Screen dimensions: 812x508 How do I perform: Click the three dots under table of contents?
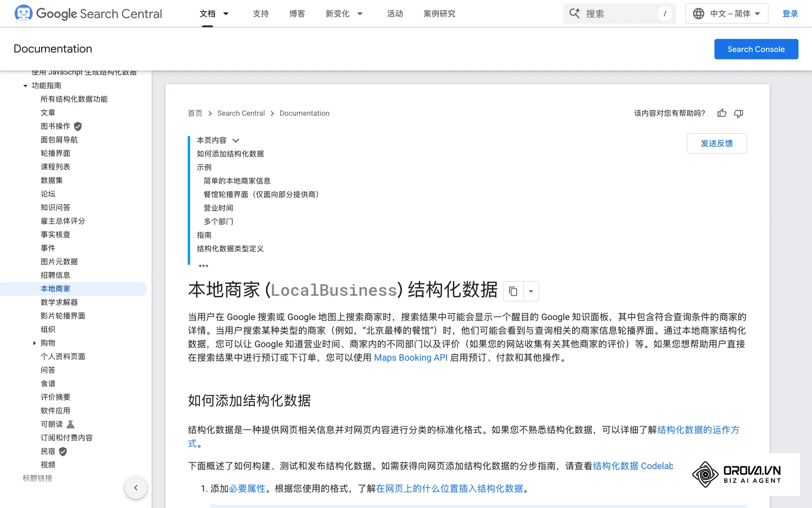pyautogui.click(x=204, y=266)
